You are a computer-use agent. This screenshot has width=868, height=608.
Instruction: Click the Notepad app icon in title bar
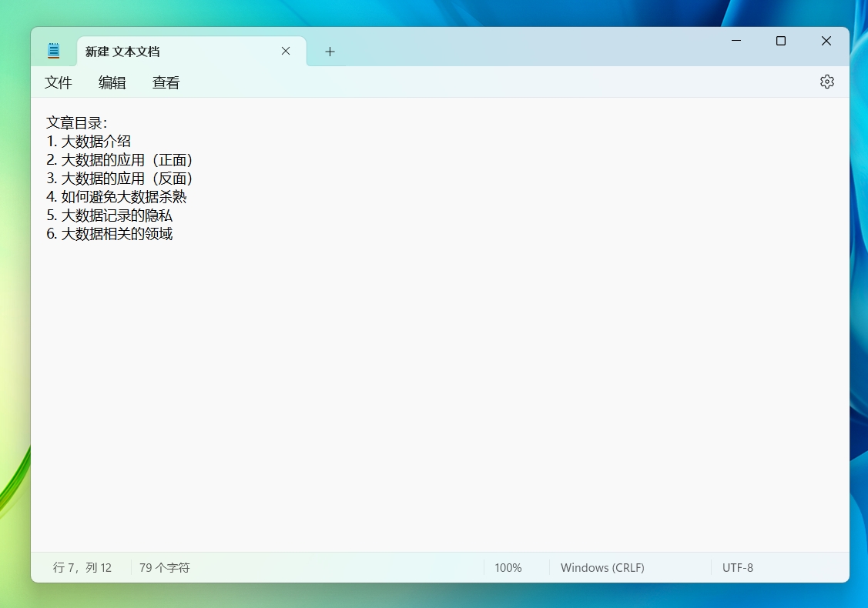click(53, 51)
